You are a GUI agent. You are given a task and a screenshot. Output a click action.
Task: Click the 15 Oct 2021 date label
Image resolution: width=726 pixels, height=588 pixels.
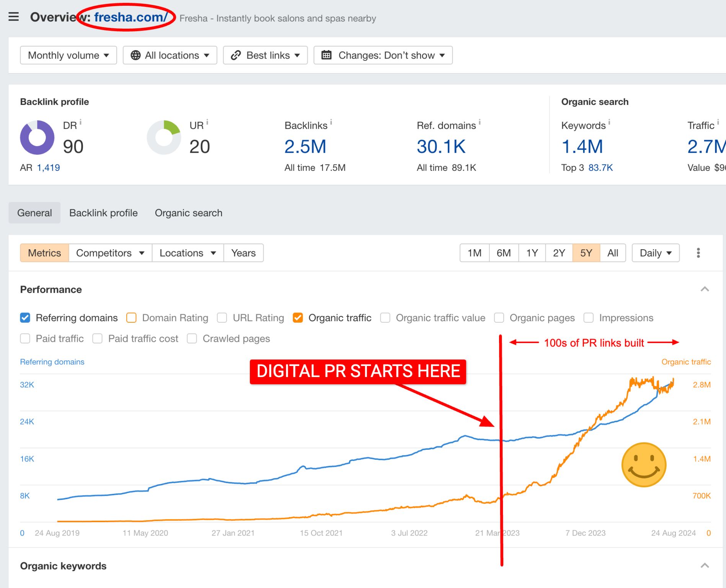click(321, 533)
